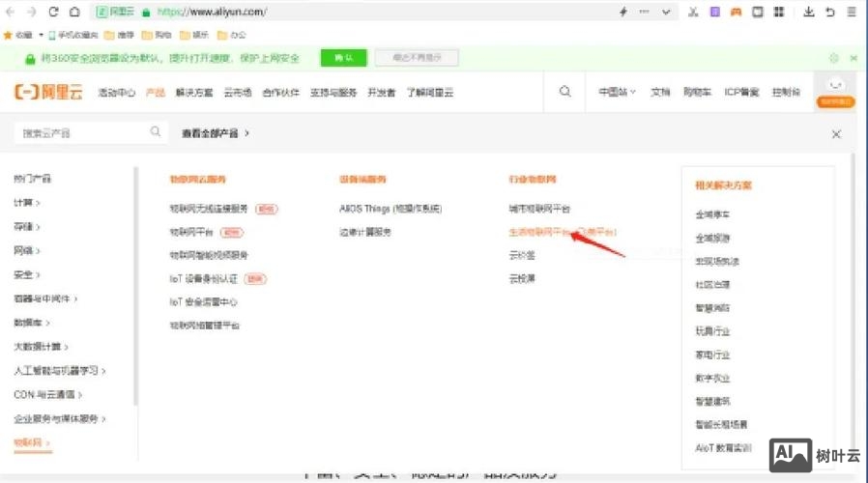Image resolution: width=868 pixels, height=483 pixels.
Task: Click the orange gamepad icon in toolbar
Action: tap(736, 12)
